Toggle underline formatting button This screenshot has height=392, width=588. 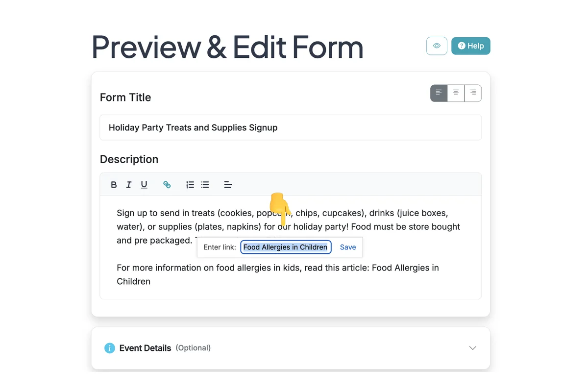click(x=144, y=185)
